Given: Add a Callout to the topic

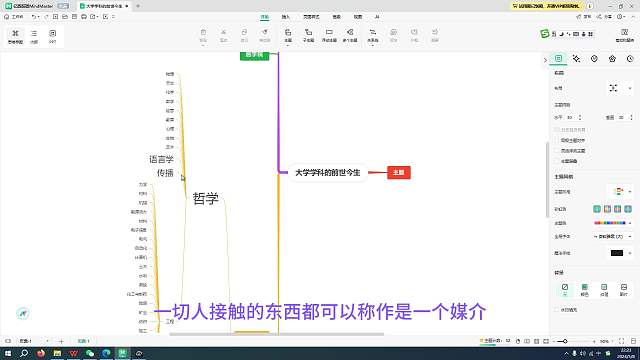Looking at the screenshot, I should [x=393, y=36].
